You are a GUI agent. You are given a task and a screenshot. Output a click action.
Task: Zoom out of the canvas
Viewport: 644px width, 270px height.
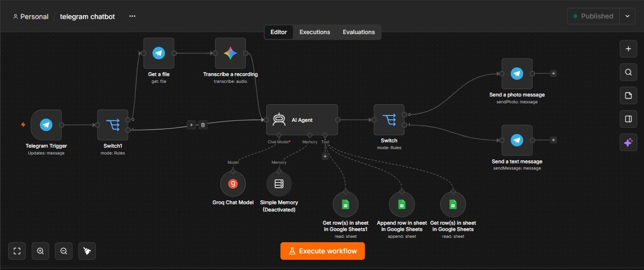pyautogui.click(x=64, y=251)
